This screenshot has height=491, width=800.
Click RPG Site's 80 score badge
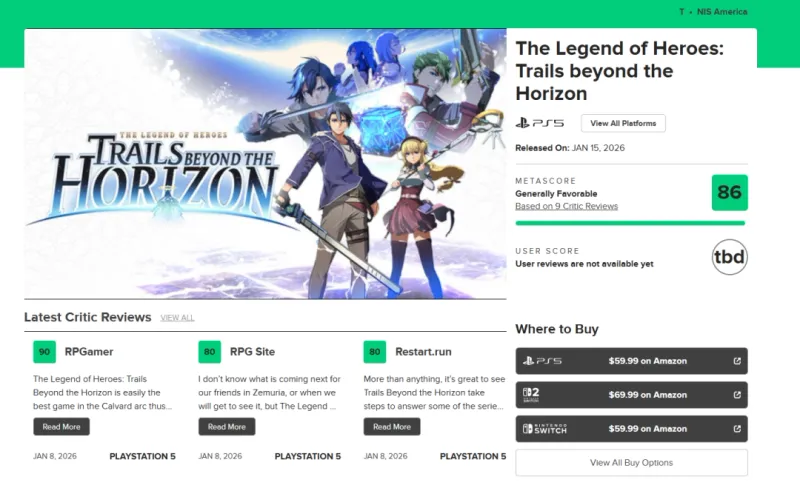[210, 352]
